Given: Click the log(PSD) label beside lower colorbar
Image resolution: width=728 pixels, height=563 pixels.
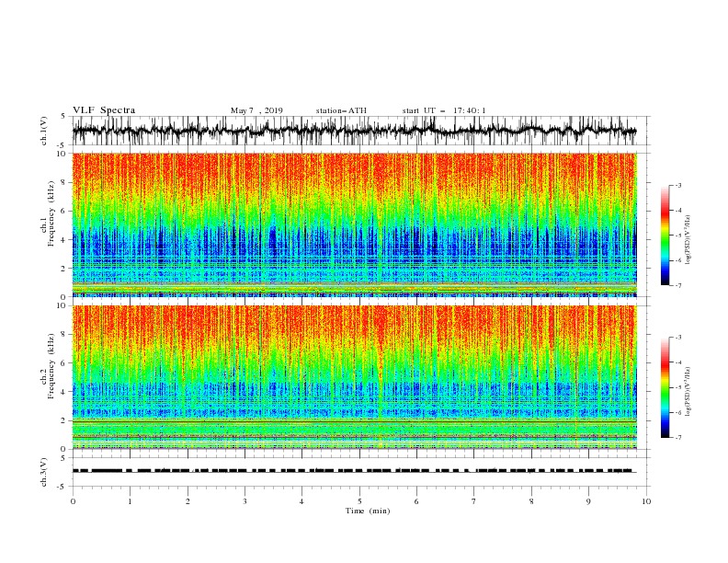Looking at the screenshot, I should [688, 392].
